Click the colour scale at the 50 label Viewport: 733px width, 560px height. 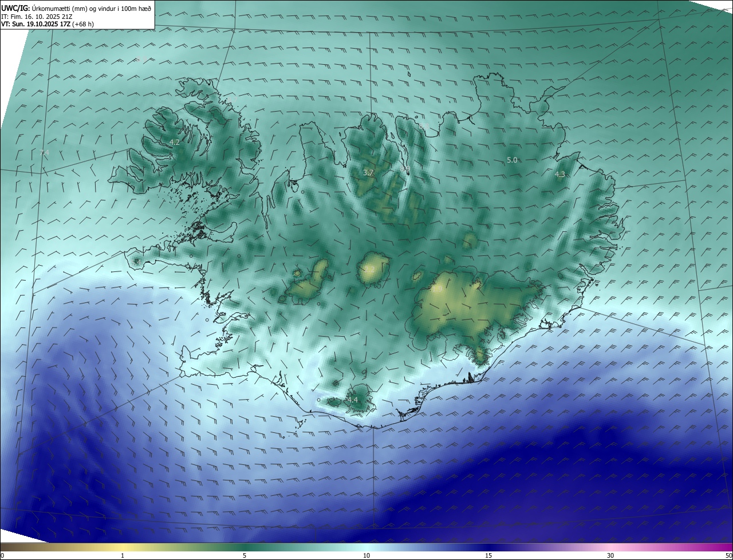729,555
